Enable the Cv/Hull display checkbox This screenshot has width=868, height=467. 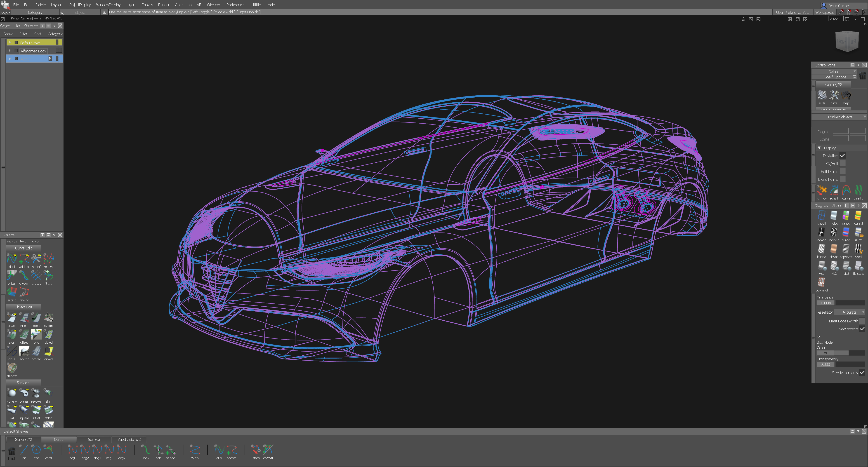842,164
